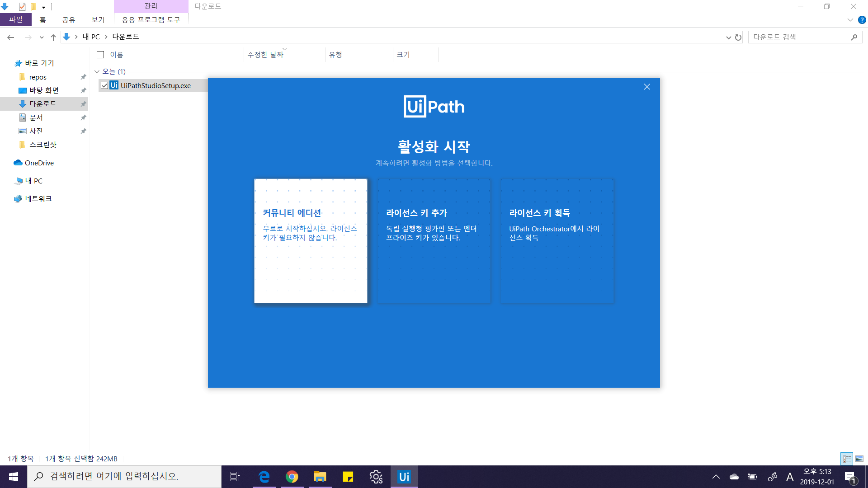Image resolution: width=868 pixels, height=488 pixels.
Task: Open the 보기 ribbon tab
Action: pyautogui.click(x=98, y=20)
